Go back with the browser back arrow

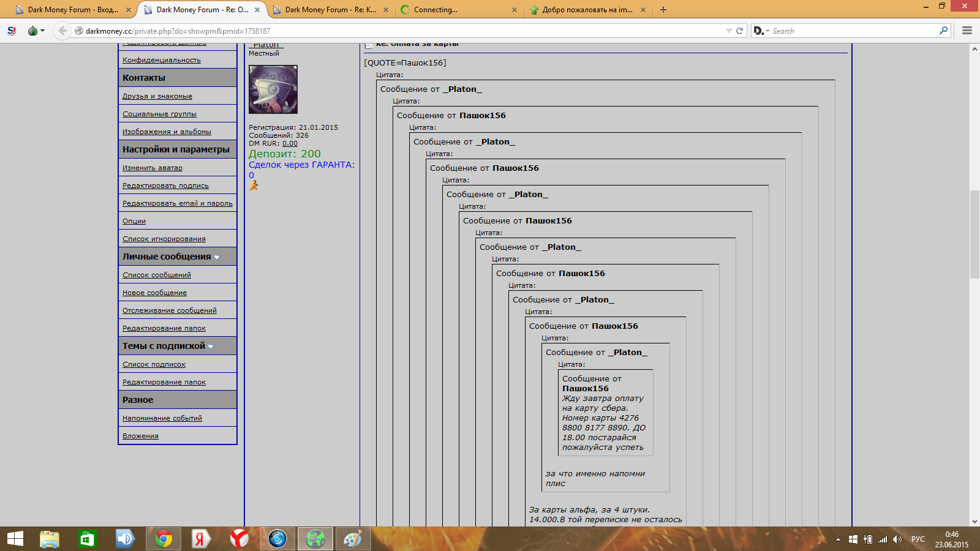[62, 31]
